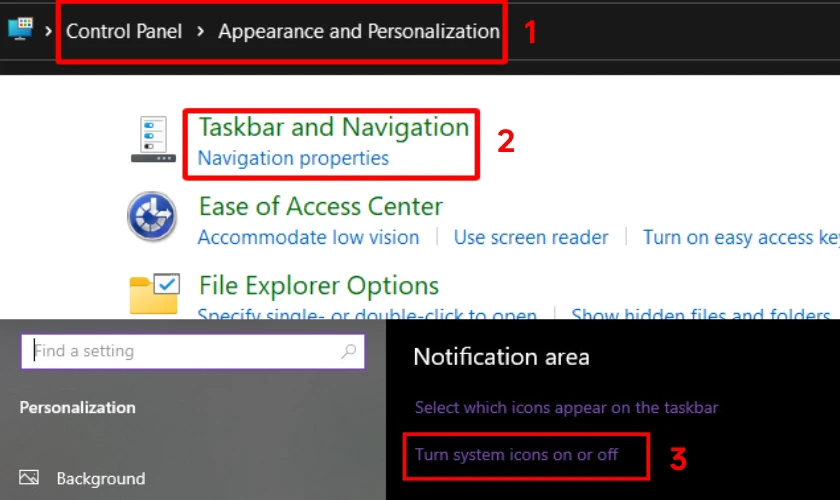Open Taskbar and Navigation heading
840x500 pixels.
click(x=333, y=127)
